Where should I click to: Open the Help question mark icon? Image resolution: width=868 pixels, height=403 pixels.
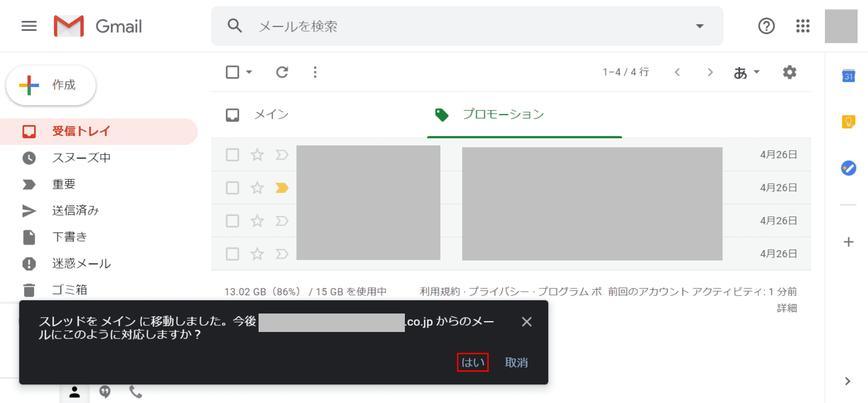click(x=766, y=26)
